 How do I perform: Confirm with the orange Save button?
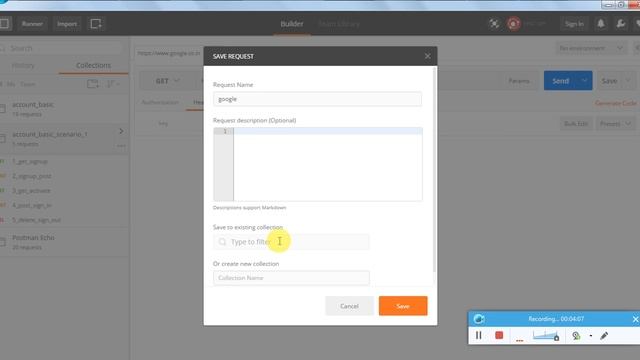[403, 306]
